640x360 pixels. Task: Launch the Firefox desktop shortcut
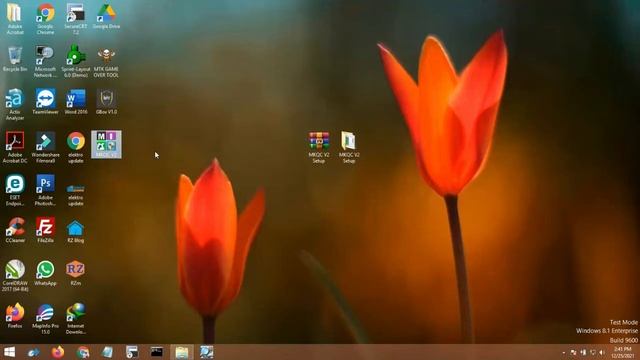point(15,316)
